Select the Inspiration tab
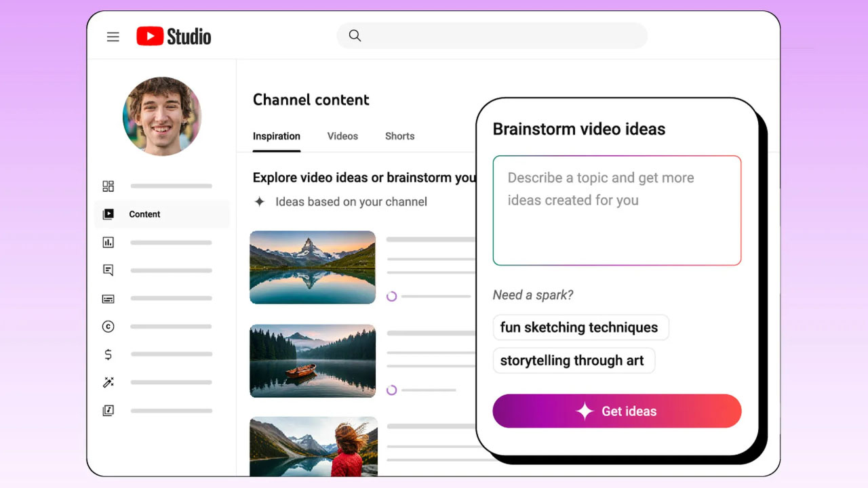Screen dimensions: 868x488 tap(276, 136)
